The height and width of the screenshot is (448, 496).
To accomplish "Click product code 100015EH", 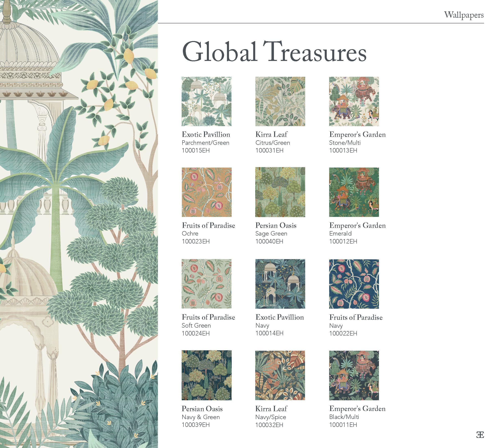I will (196, 150).
